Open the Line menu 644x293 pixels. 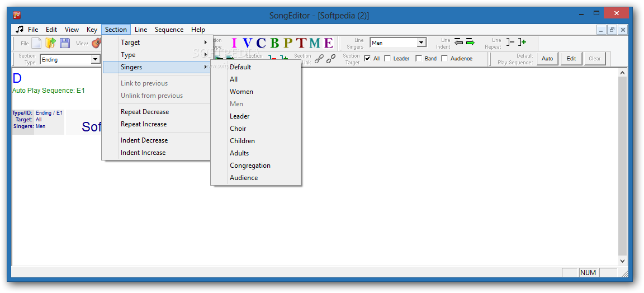141,30
